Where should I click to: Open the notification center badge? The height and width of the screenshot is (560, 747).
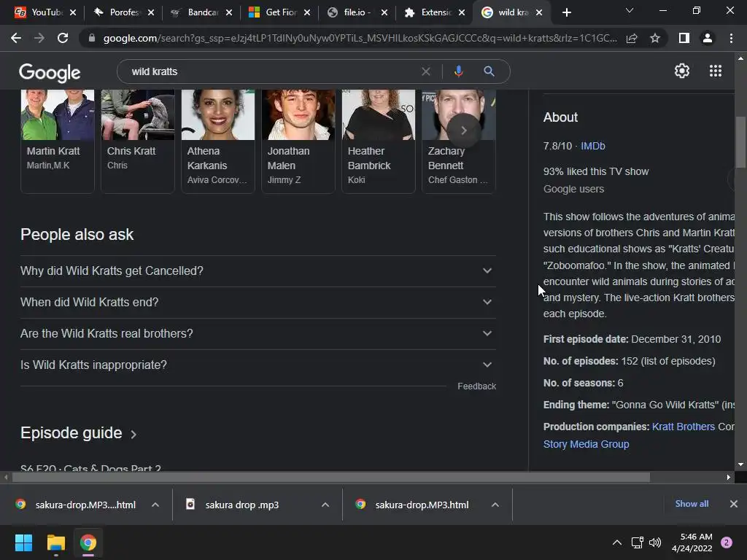[727, 542]
